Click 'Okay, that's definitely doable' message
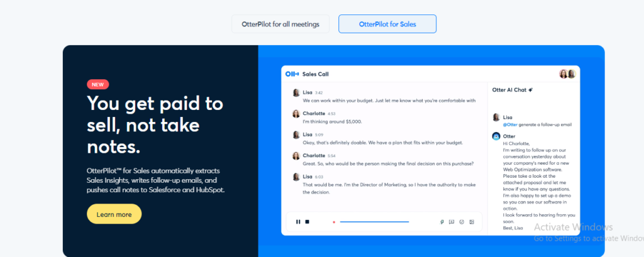The width and height of the screenshot is (644, 257). 383,143
